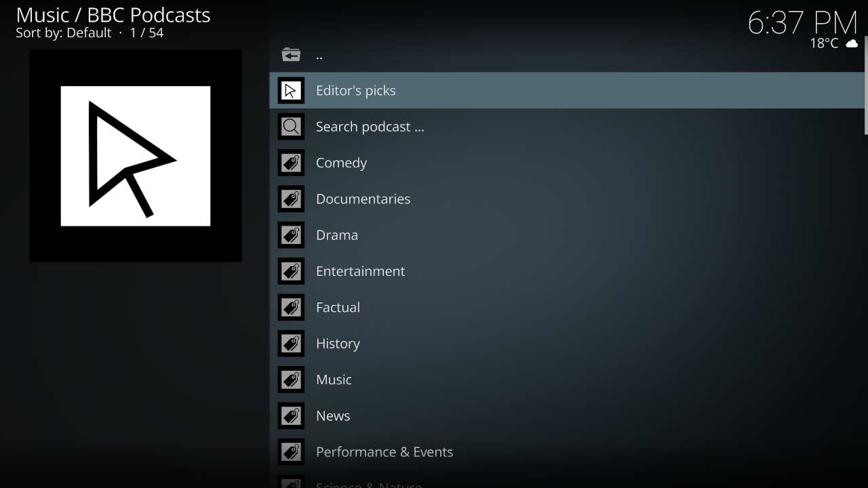Click the tag icon beside Drama

click(291, 235)
